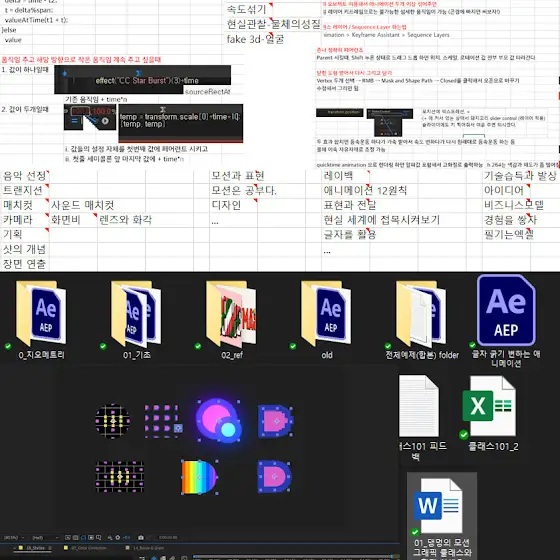Select the 카메라 cell
This screenshot has width=560, height=560.
tap(24, 220)
